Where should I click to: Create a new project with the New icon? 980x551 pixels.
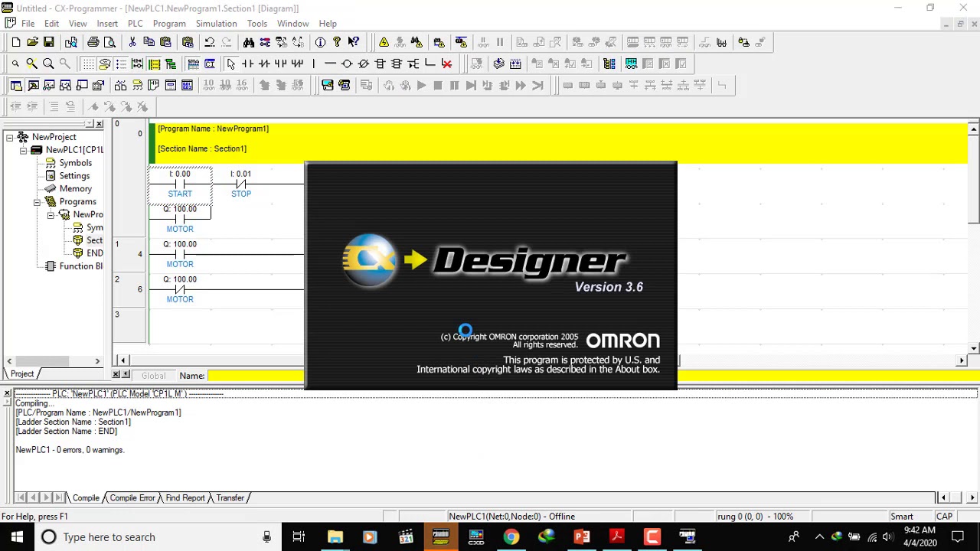pyautogui.click(x=16, y=42)
